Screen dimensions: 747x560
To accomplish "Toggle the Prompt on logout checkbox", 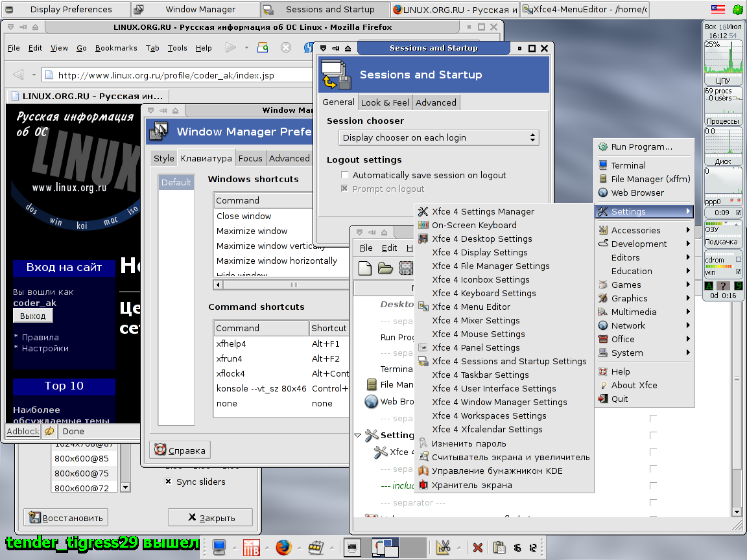I will [x=345, y=189].
